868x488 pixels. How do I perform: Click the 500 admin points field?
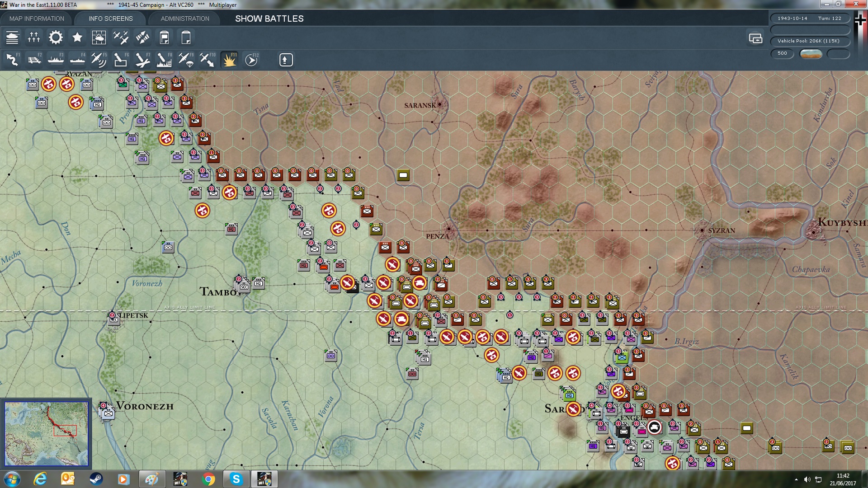[782, 53]
